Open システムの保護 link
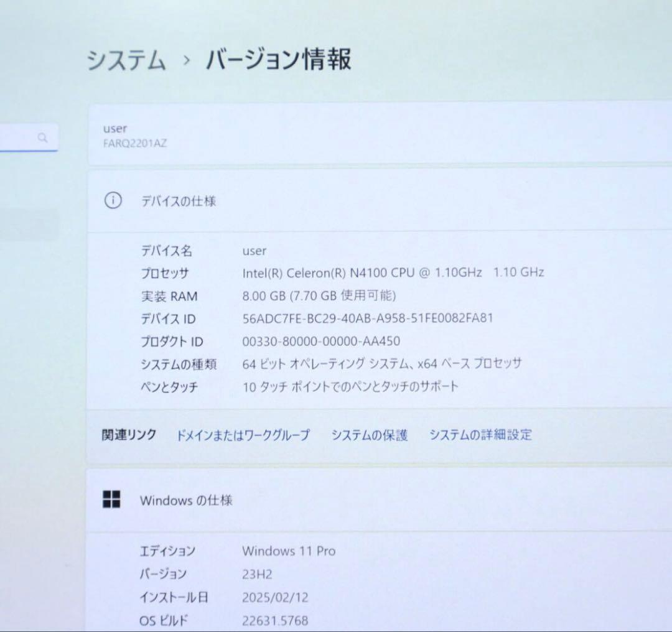Viewport: 672px width, 632px height. tap(369, 435)
